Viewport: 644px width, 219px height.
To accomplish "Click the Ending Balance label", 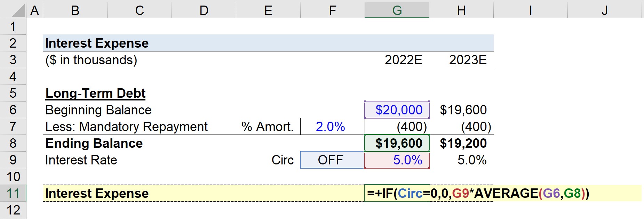I will tap(94, 144).
